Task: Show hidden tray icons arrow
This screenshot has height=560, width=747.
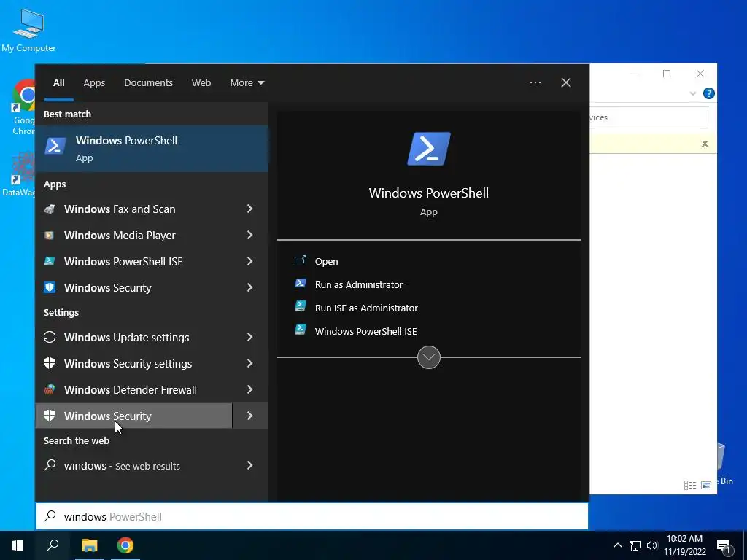Action: [617, 545]
